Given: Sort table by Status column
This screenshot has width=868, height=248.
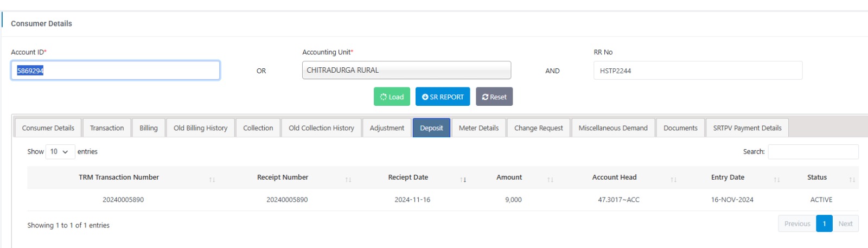Looking at the screenshot, I should (x=816, y=177).
